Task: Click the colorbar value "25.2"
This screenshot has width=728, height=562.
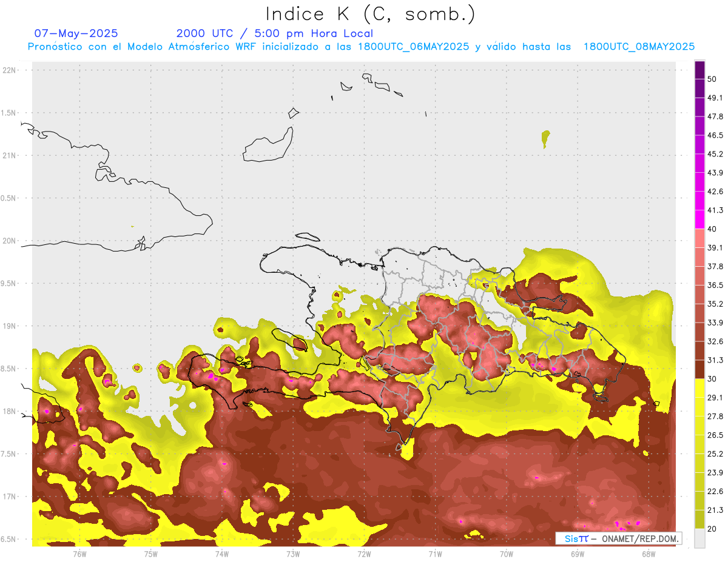Action: point(715,454)
